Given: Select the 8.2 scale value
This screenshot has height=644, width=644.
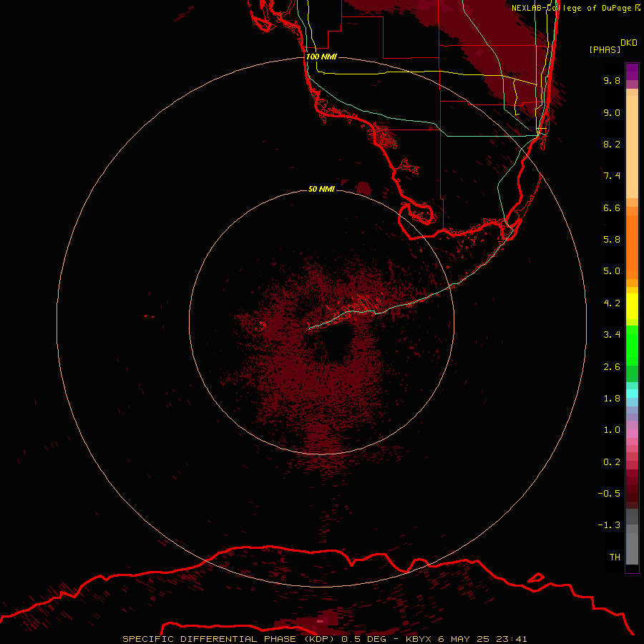Looking at the screenshot, I should pos(612,144).
